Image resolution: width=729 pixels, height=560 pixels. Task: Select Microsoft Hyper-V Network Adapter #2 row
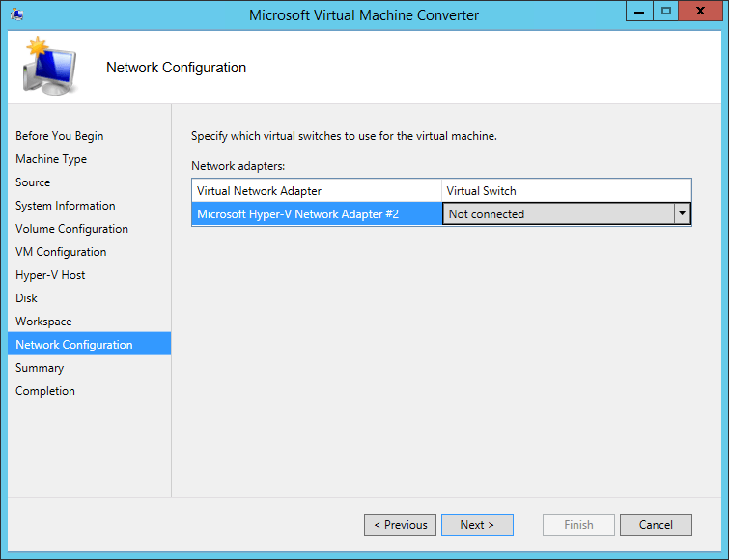click(317, 213)
